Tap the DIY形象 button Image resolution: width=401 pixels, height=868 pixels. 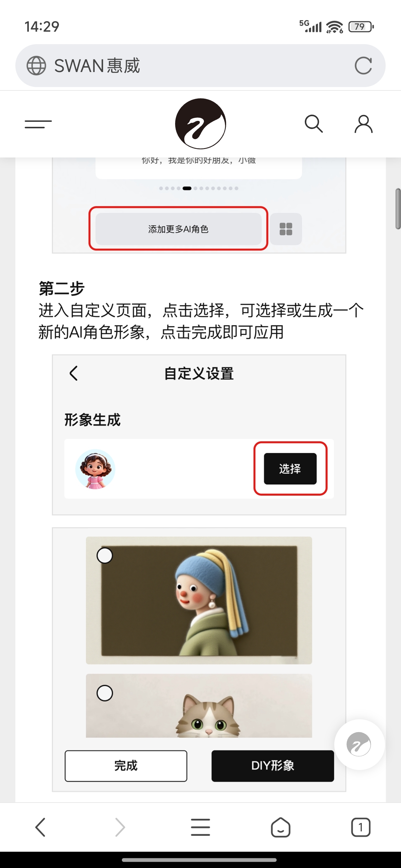pyautogui.click(x=273, y=766)
